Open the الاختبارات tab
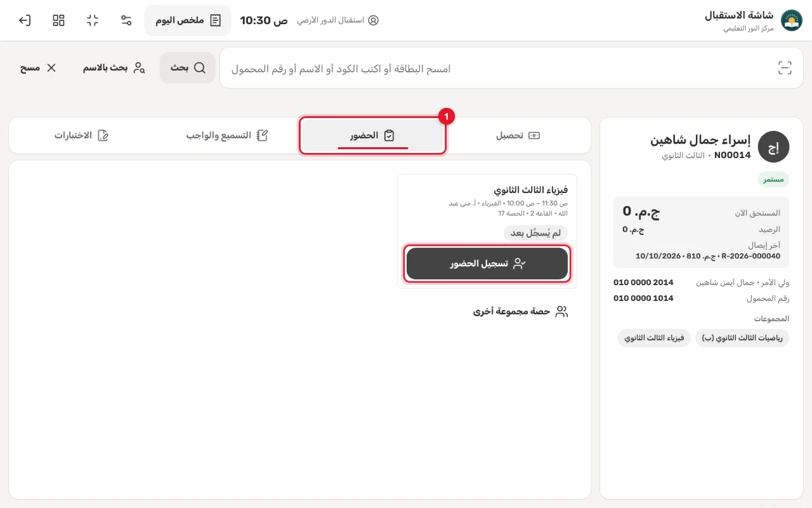The width and height of the screenshot is (812, 508). tap(82, 135)
